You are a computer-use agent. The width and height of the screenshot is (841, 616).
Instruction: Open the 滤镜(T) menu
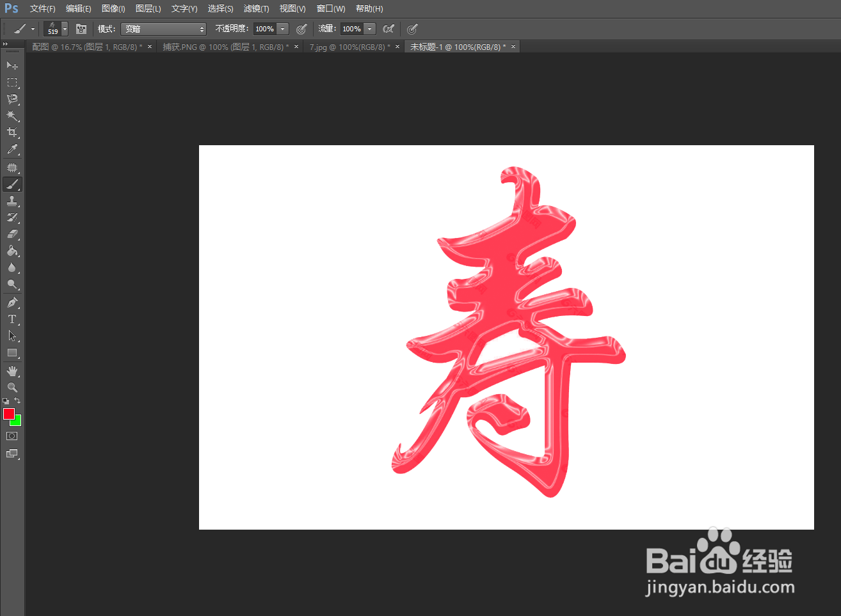(x=256, y=9)
